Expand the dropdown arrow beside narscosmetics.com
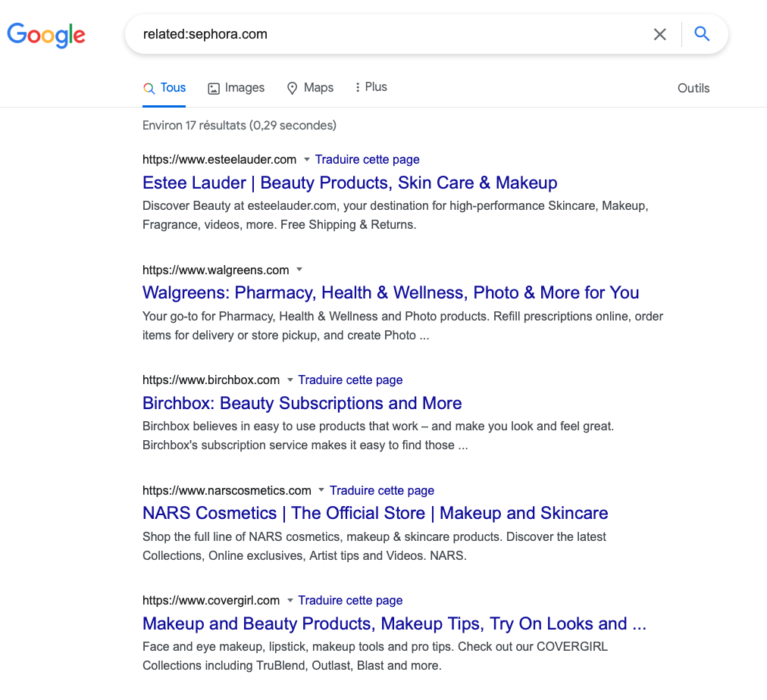767x700 pixels. tap(321, 490)
